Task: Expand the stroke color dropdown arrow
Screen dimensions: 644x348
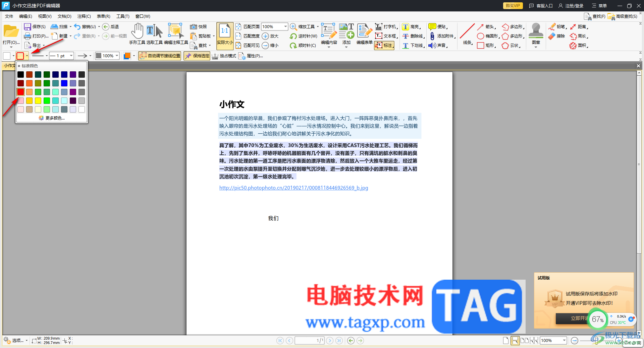Action: 27,56
